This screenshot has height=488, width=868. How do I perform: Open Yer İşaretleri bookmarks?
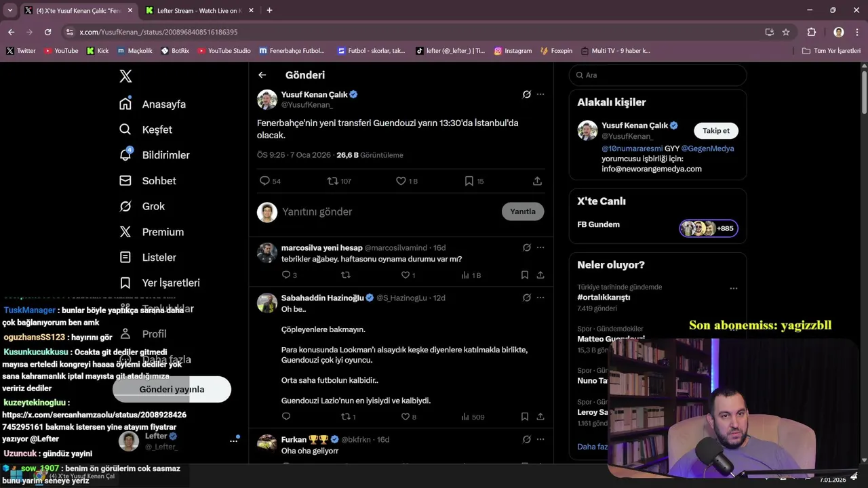point(159,283)
